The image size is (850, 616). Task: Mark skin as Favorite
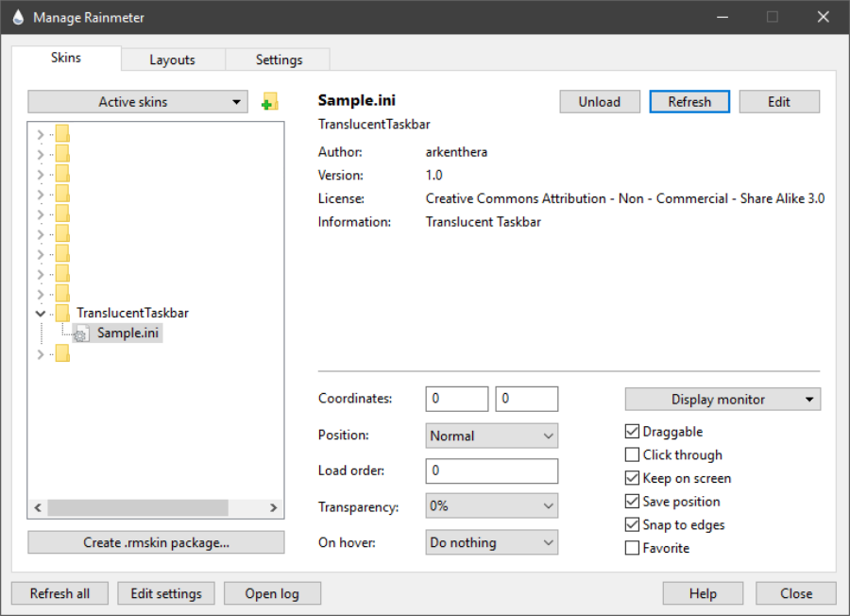pos(633,548)
